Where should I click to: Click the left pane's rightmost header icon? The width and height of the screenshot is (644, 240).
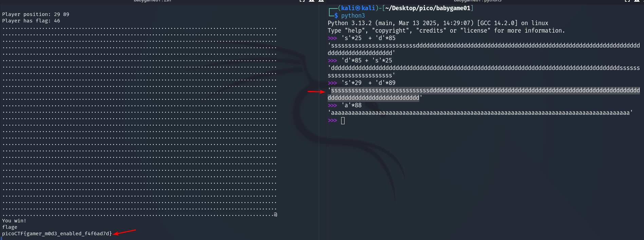coord(321,1)
